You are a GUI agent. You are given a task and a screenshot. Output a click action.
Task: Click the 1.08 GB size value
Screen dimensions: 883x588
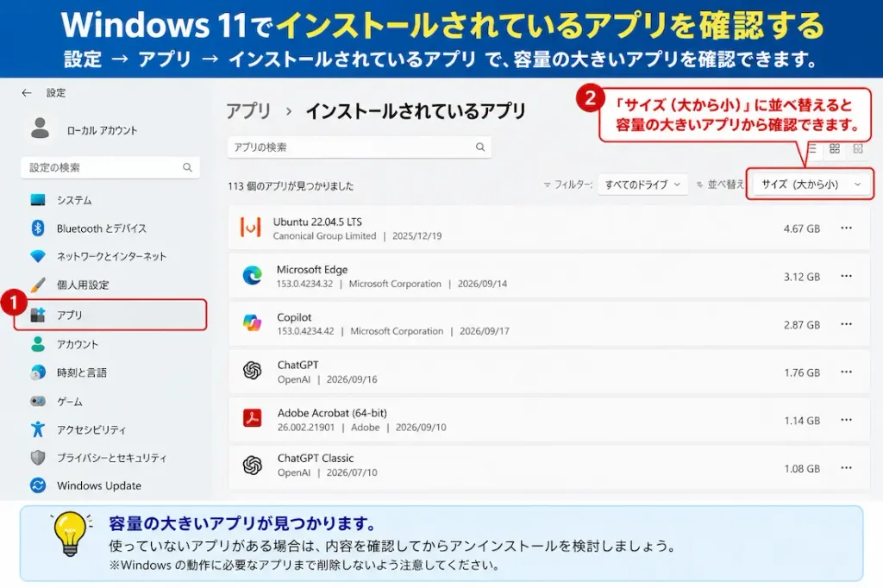(801, 468)
